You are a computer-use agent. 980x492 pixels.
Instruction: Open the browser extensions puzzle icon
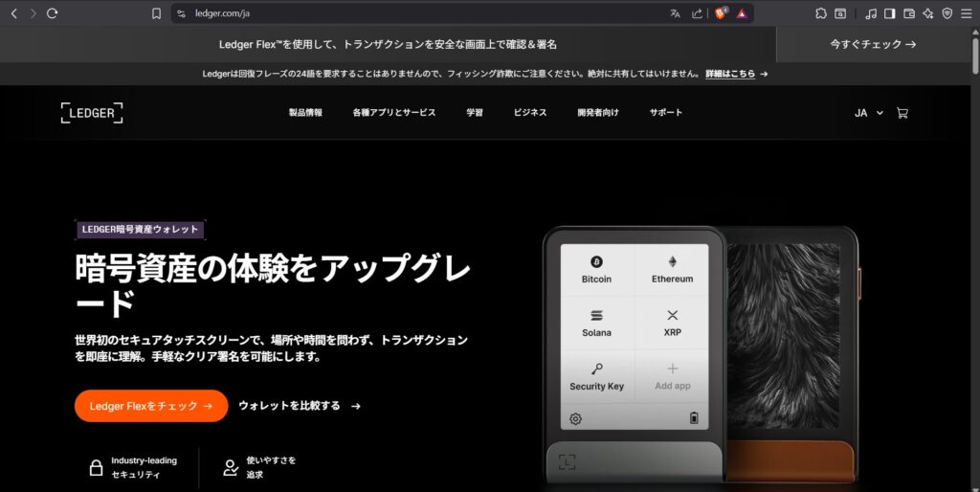[821, 13]
